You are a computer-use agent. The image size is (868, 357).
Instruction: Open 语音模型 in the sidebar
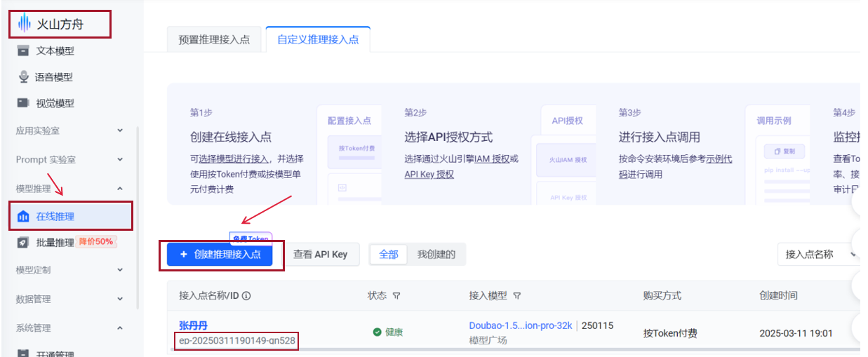click(53, 77)
